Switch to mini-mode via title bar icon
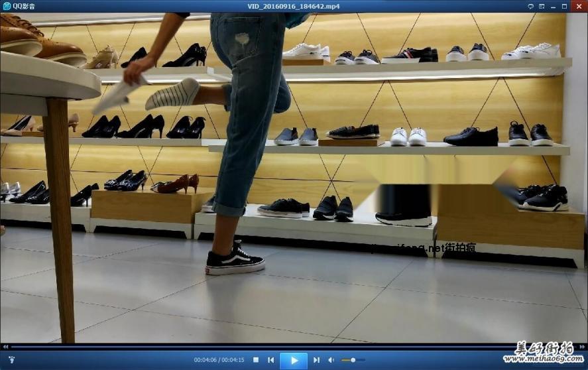The image size is (588, 370). click(x=542, y=6)
